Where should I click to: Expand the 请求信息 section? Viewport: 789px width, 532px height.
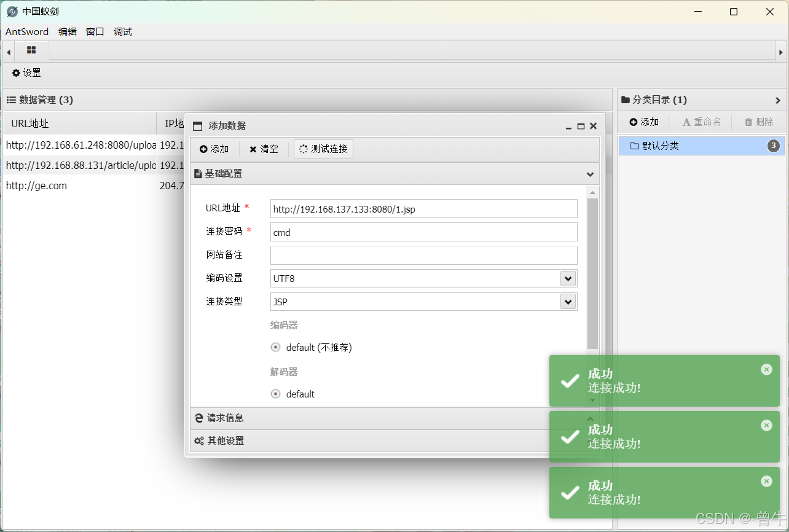click(x=394, y=418)
